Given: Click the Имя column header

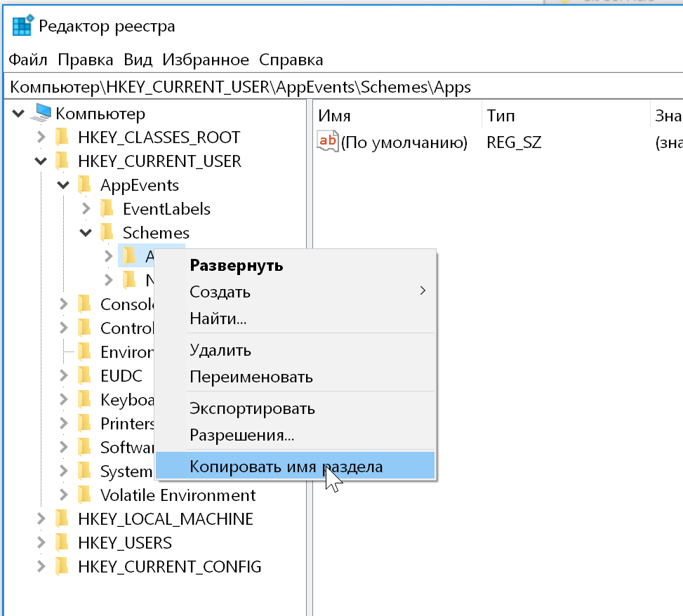Looking at the screenshot, I should tap(397, 115).
